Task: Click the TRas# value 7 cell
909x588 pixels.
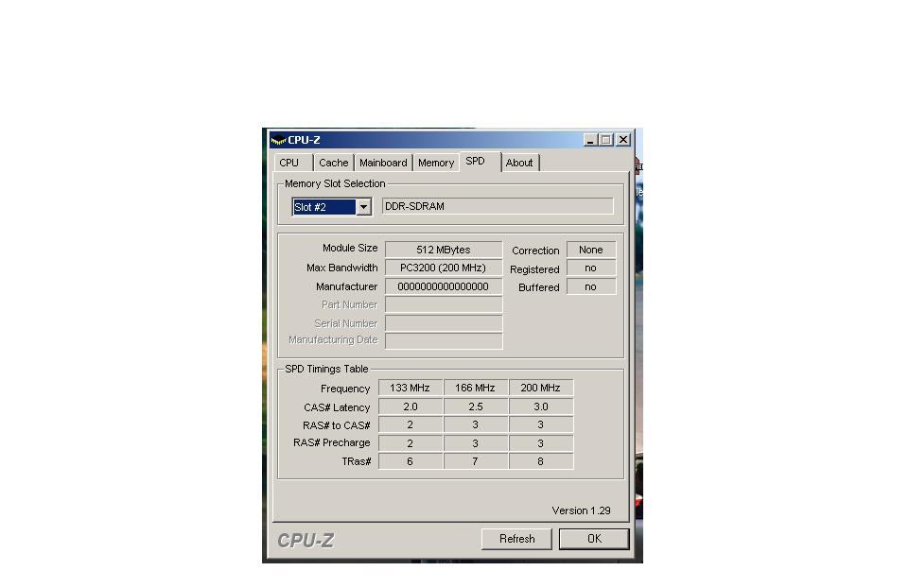Action: pyautogui.click(x=476, y=461)
